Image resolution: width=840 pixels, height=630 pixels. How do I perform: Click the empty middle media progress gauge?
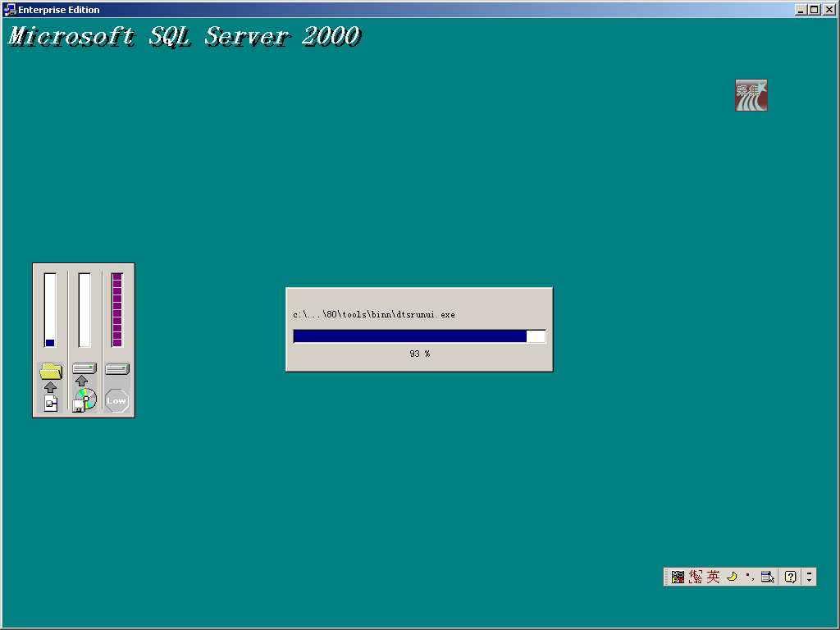(x=84, y=310)
